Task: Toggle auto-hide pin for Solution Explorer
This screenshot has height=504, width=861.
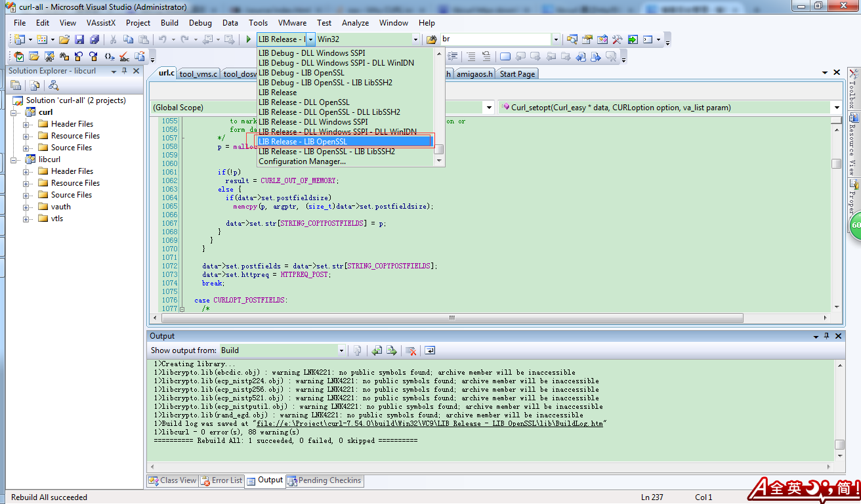Action: (125, 71)
